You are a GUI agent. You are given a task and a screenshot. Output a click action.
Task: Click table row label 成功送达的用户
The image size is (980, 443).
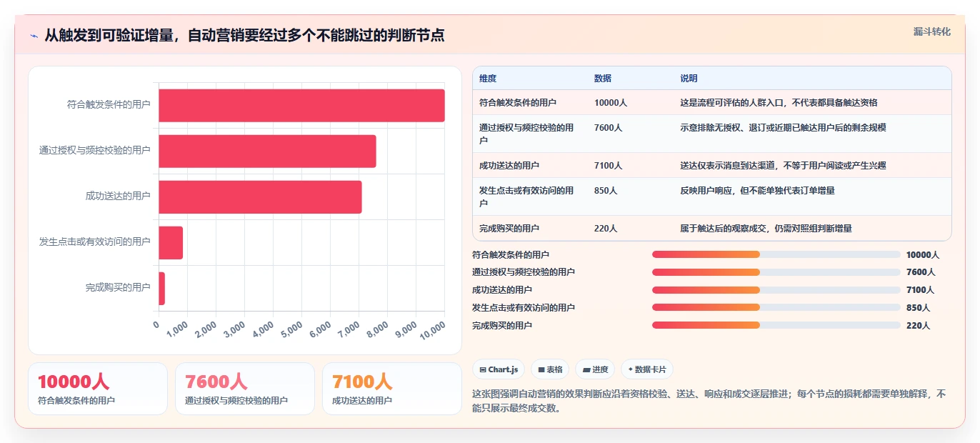[509, 166]
